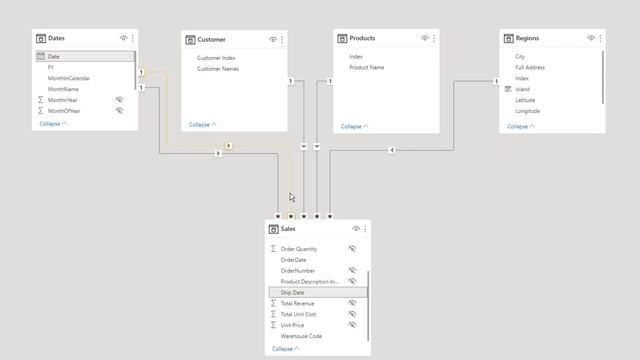Click the sigma icon beside Unit Price
Viewport: 640px width, 360px height.
click(273, 325)
